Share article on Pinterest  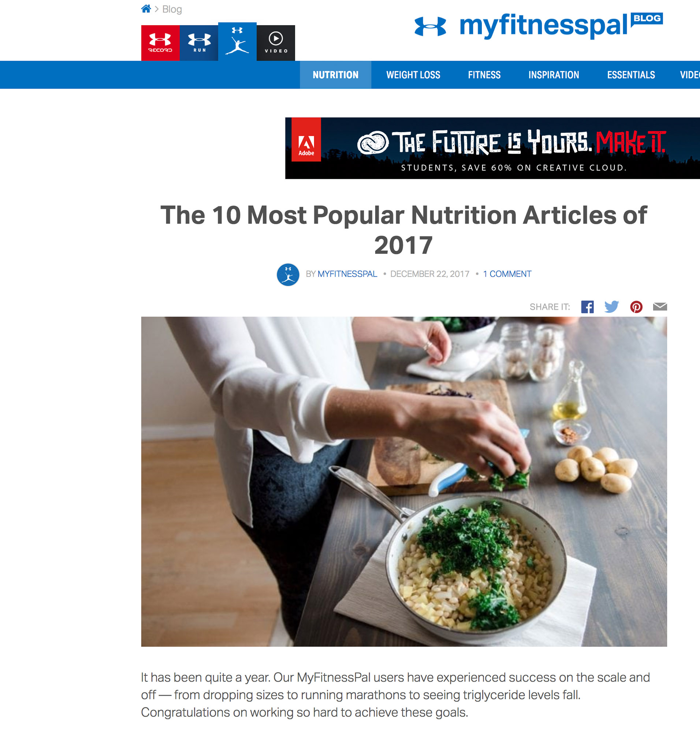pos(636,307)
